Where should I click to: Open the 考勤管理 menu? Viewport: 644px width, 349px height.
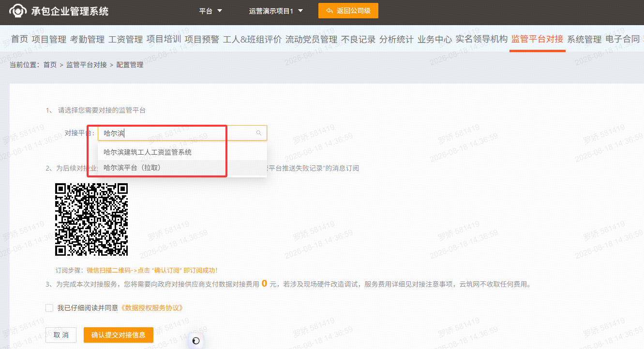87,39
